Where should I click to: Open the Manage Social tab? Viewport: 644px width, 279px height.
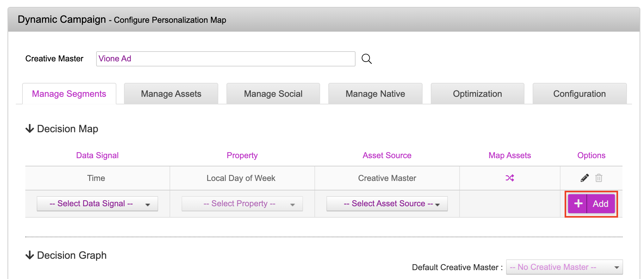273,94
